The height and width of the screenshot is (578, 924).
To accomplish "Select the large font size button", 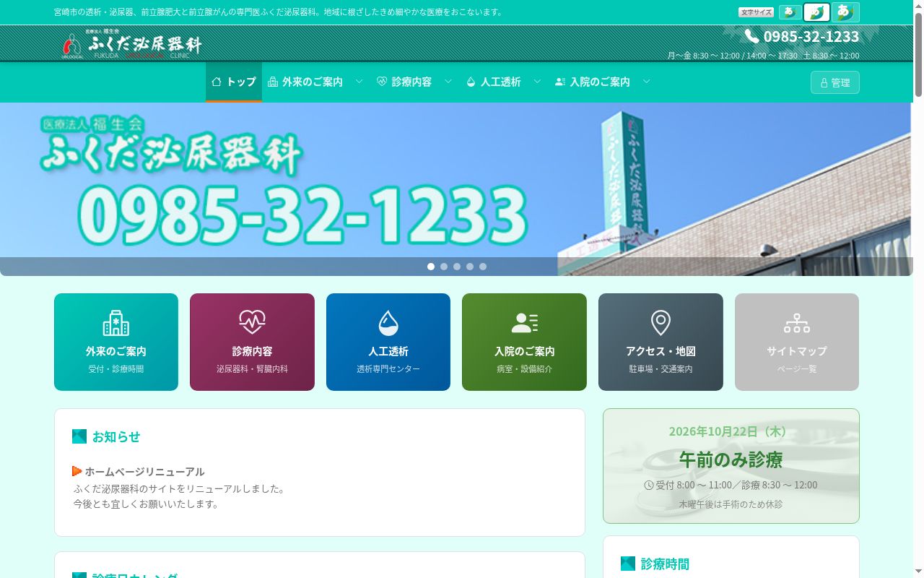I will pyautogui.click(x=845, y=12).
